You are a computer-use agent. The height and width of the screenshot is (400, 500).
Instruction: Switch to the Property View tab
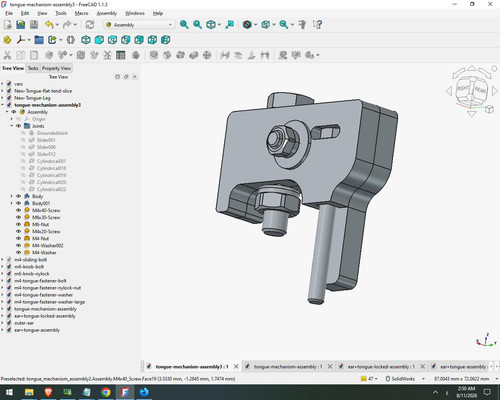(x=56, y=68)
